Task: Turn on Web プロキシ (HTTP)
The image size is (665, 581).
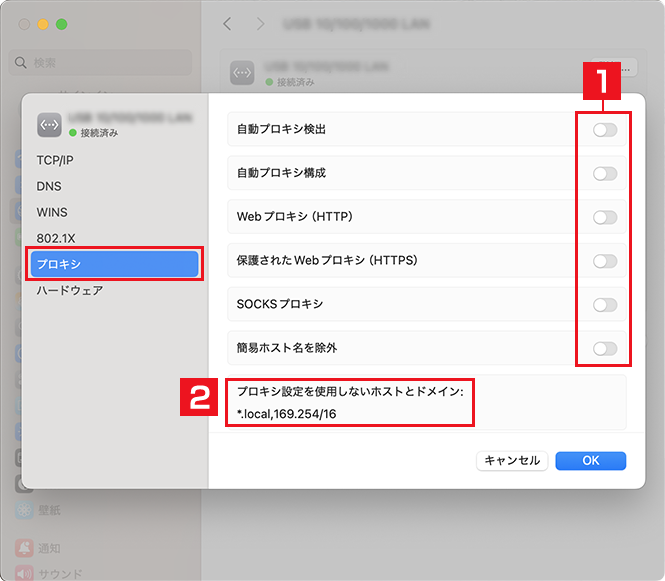Action: (x=604, y=217)
